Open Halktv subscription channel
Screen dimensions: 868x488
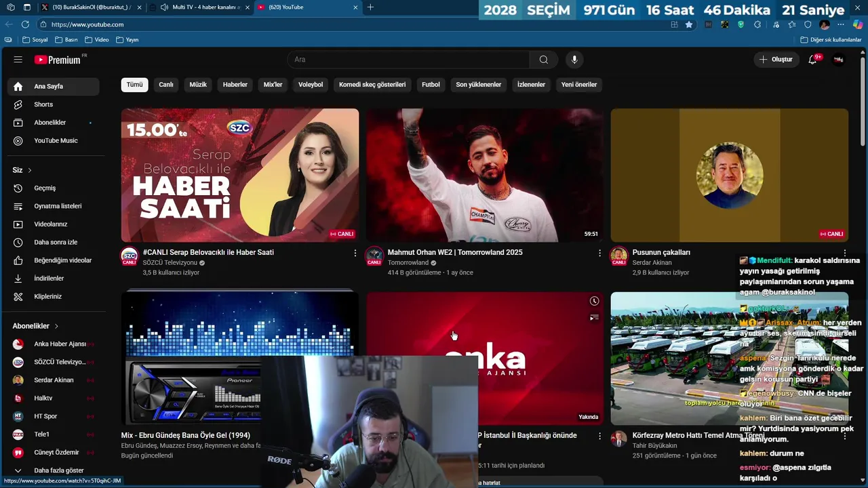(53, 398)
